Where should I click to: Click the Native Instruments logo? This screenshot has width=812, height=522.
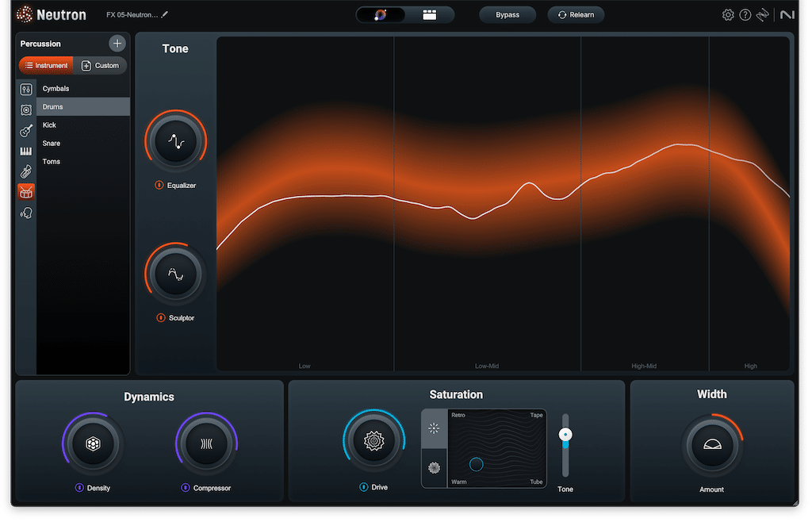click(787, 15)
